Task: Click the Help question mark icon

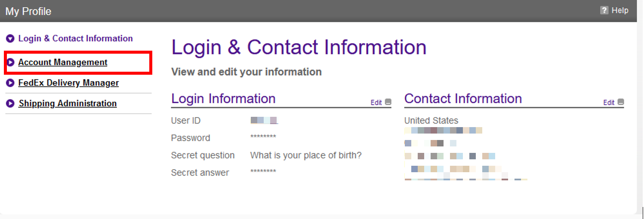Action: (x=604, y=11)
